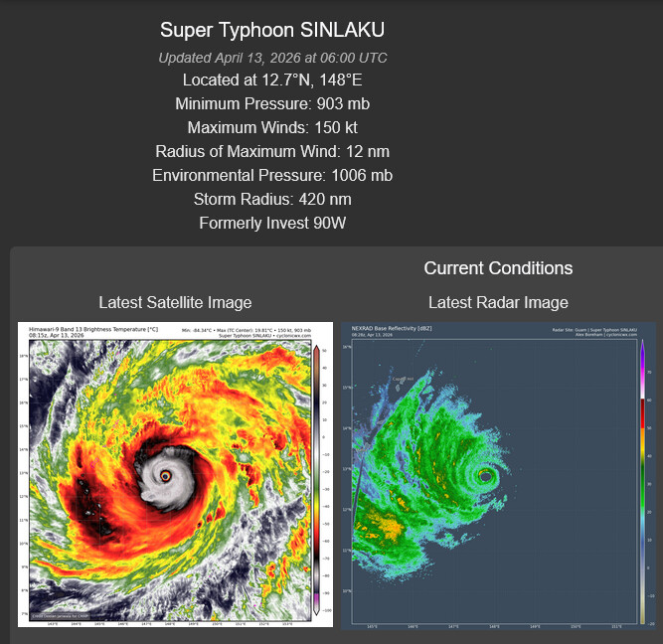Click 'Minimum Pressure: 903 mb' line
The width and height of the screenshot is (663, 644).
(x=272, y=104)
